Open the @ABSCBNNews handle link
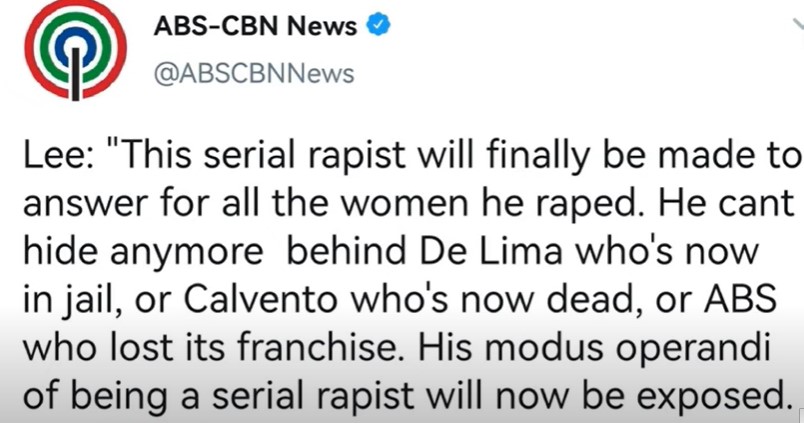The width and height of the screenshot is (804, 423). [254, 74]
